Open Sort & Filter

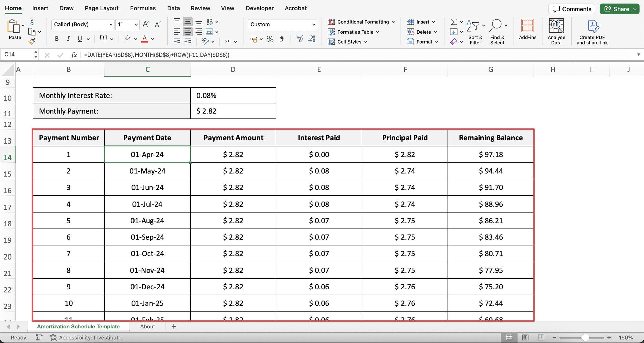[475, 32]
